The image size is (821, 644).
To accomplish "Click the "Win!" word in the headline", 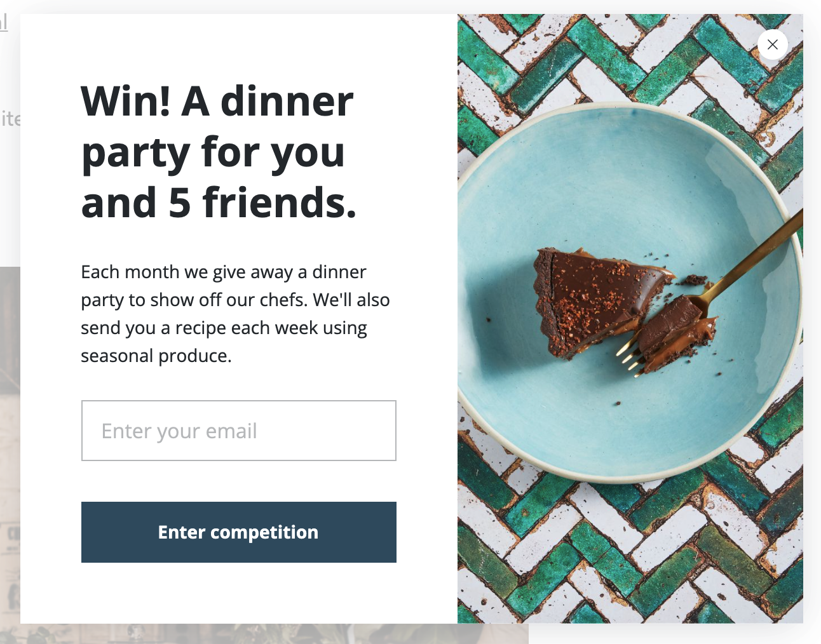I will point(126,102).
